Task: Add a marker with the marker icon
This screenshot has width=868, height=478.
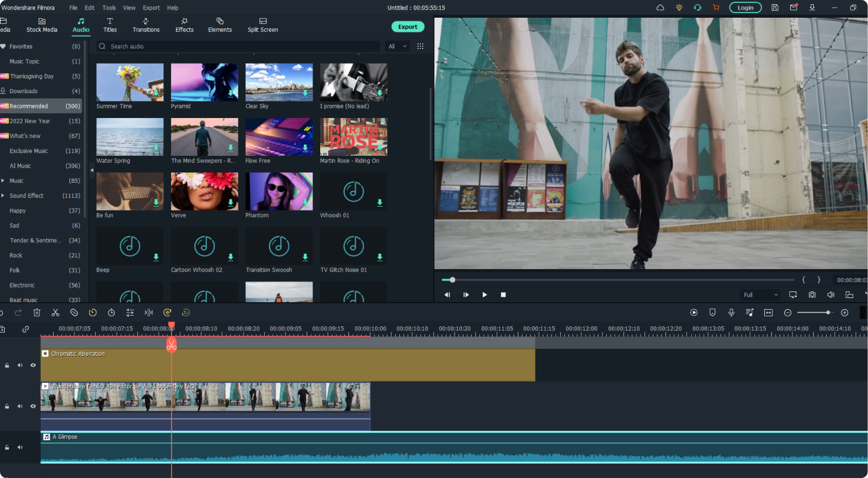Action: [712, 313]
